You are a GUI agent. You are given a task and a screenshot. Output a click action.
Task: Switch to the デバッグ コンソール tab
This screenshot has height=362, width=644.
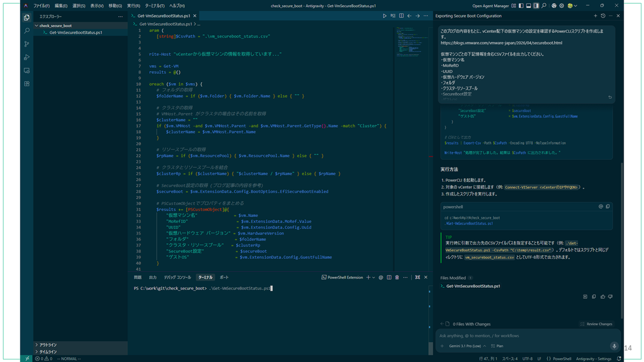pos(177,277)
